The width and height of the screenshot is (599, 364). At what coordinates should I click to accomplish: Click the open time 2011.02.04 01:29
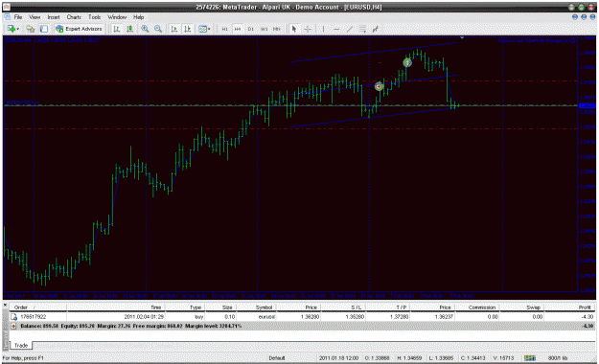pos(144,317)
